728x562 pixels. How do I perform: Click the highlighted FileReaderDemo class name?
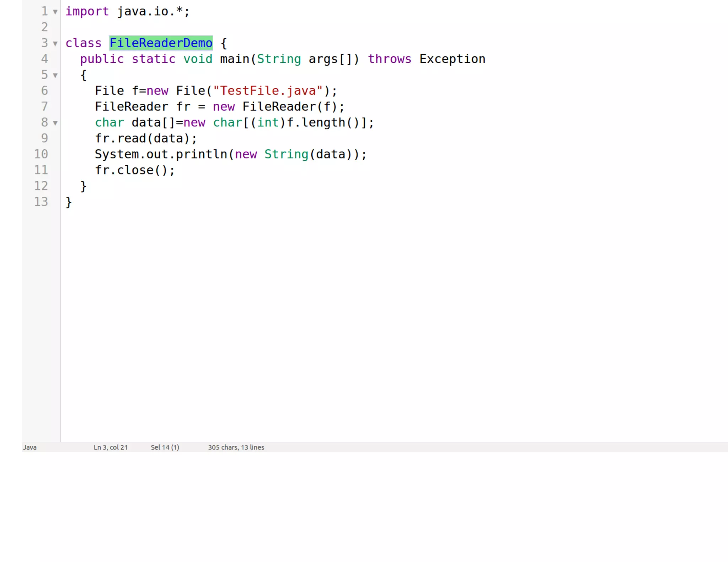point(161,43)
